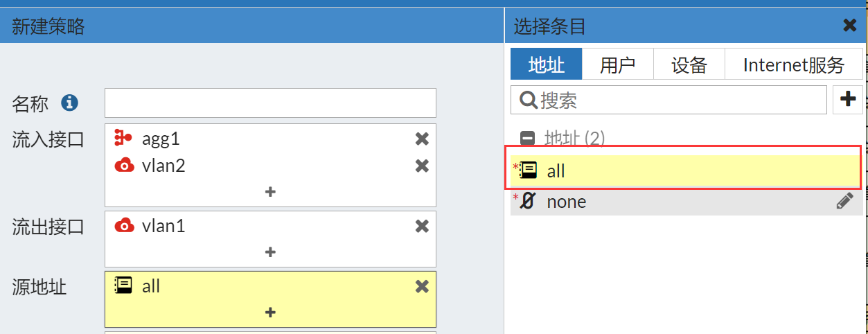This screenshot has width=868, height=334.
Task: Select the 地址 tab
Action: pyautogui.click(x=546, y=64)
